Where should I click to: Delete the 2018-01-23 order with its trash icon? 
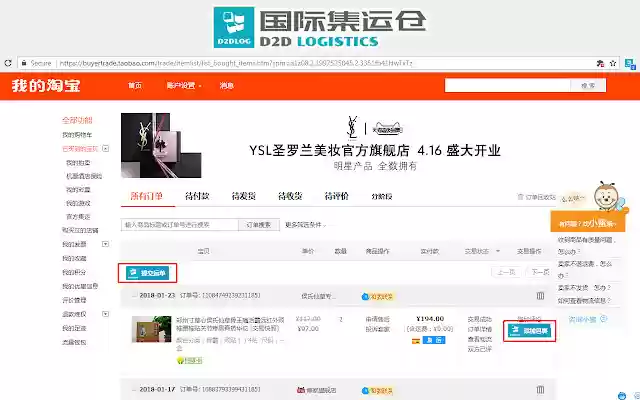point(540,296)
